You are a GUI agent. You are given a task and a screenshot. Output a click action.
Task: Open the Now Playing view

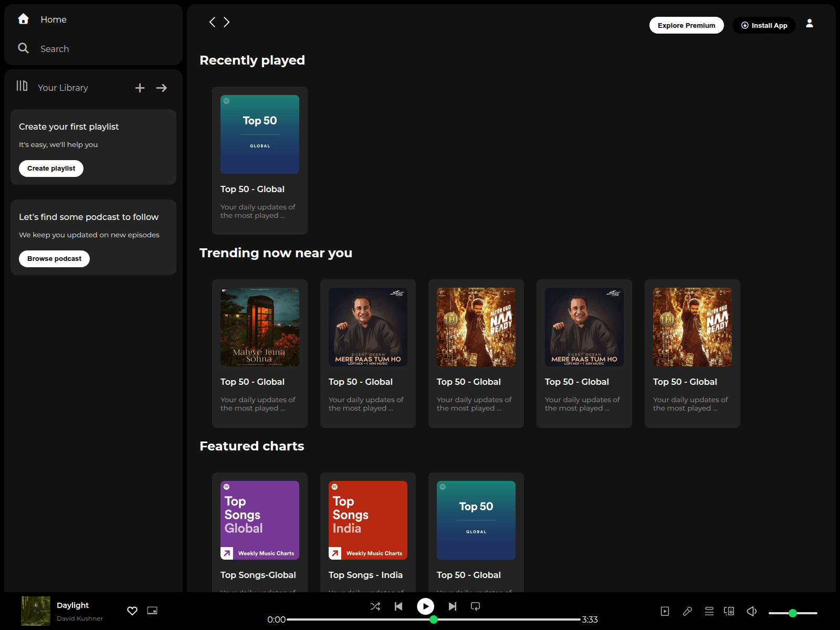665,611
